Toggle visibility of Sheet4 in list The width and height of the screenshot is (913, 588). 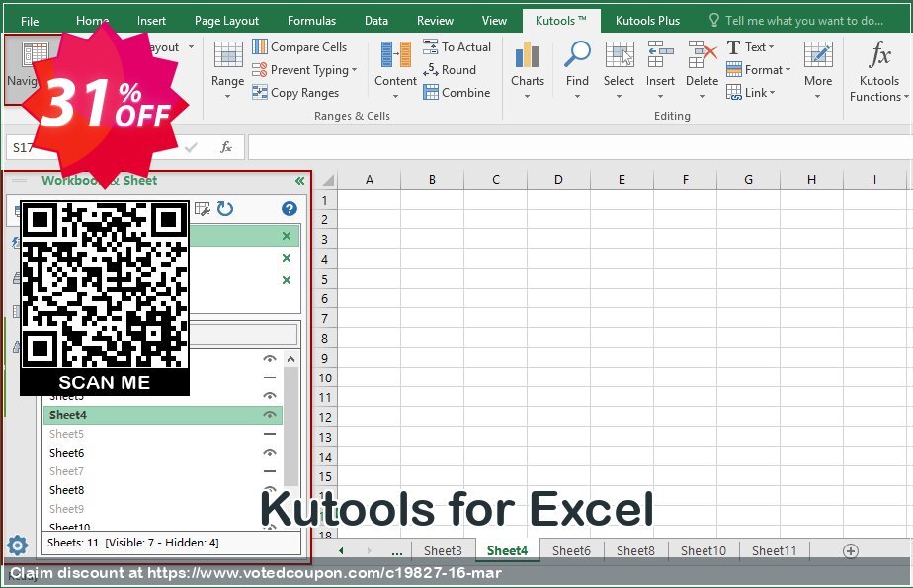coord(269,415)
